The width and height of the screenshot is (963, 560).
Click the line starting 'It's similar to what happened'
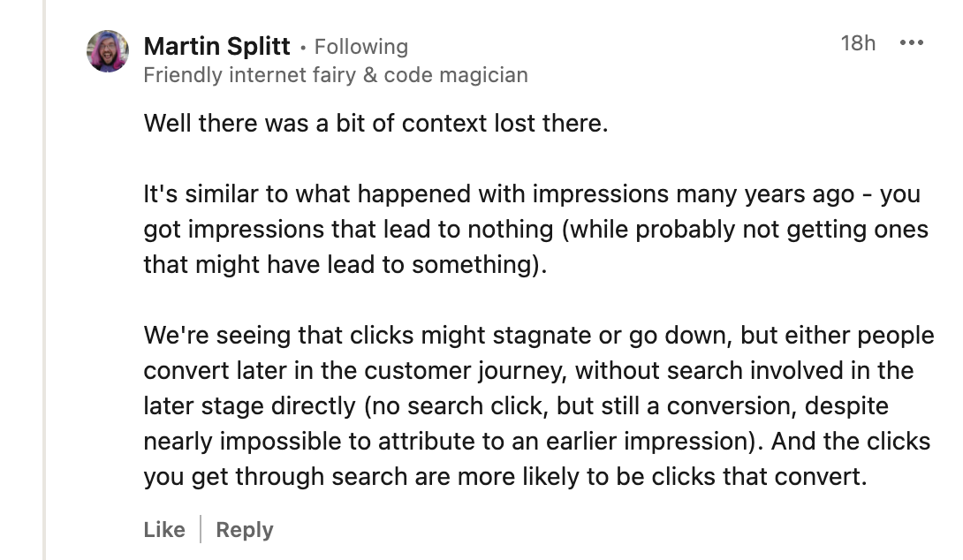coord(532,194)
